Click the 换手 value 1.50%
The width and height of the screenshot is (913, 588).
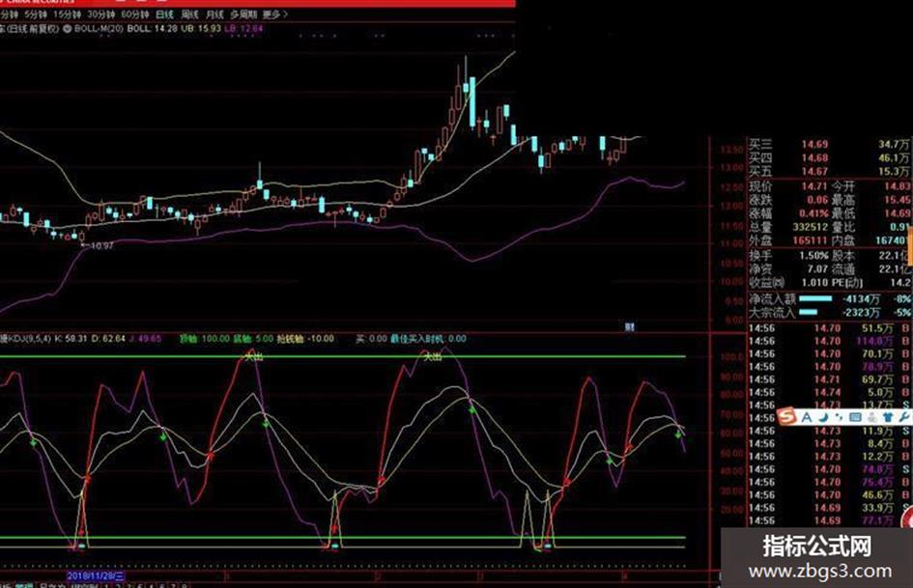point(813,255)
